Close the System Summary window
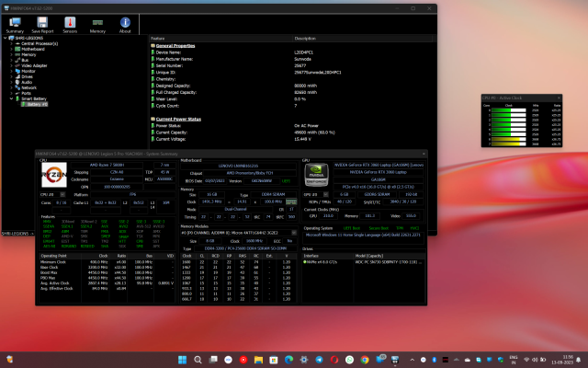Viewport: 588px width, 368px height. (424, 154)
